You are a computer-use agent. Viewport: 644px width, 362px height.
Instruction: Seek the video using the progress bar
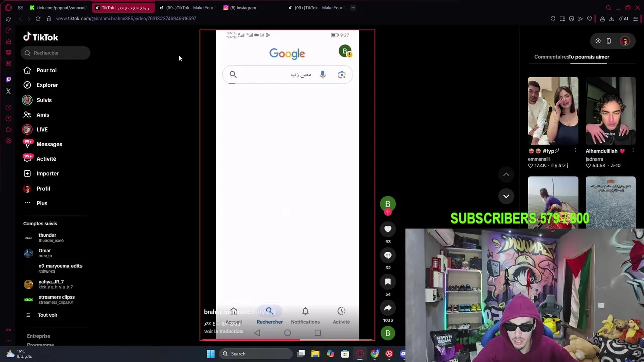287,340
